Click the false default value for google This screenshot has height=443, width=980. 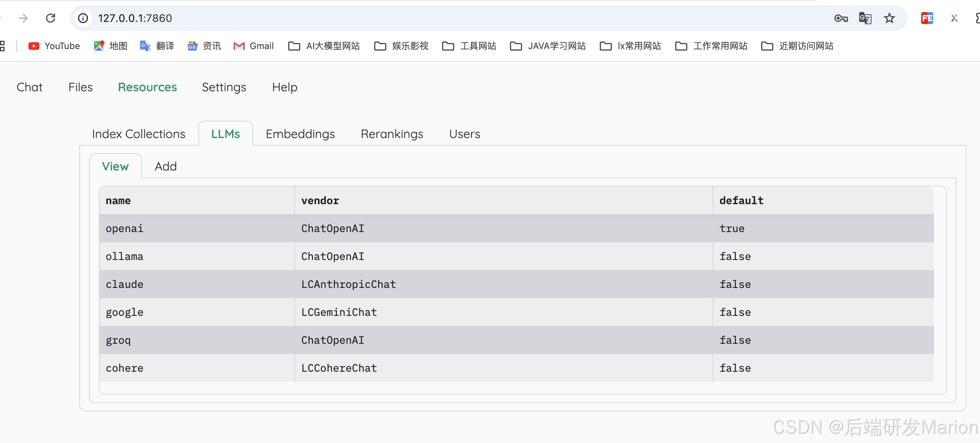click(x=823, y=312)
